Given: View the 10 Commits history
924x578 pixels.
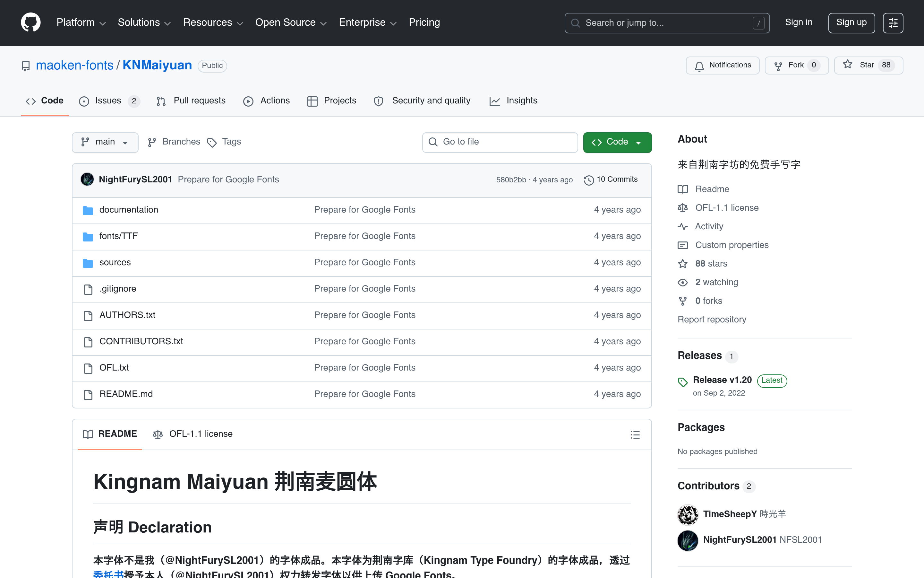Looking at the screenshot, I should [611, 180].
